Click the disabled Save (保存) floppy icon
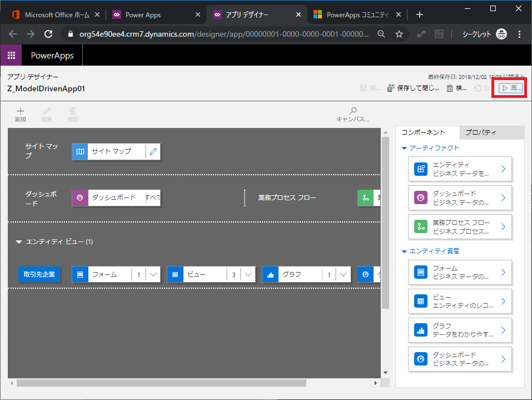 (x=364, y=88)
